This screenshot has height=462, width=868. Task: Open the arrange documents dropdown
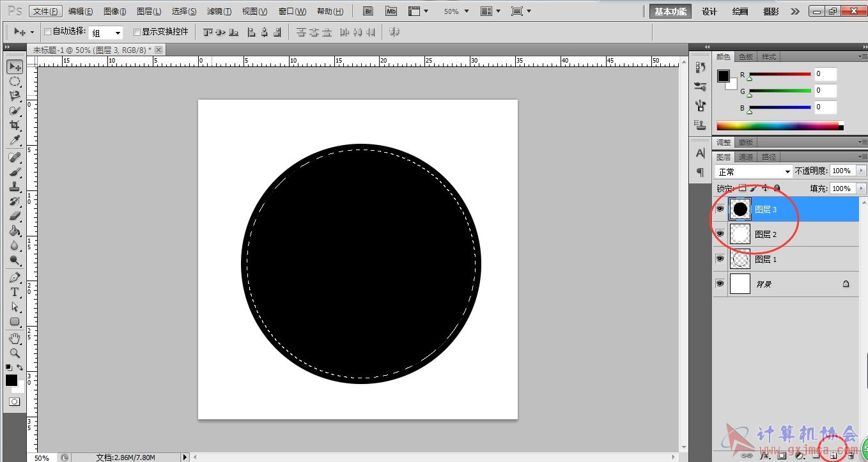coord(491,12)
